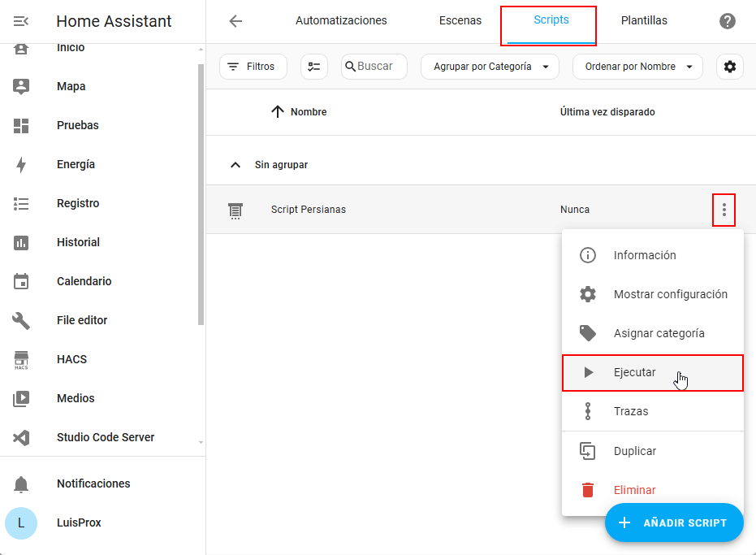Open File editor in the sidebar

pos(82,320)
